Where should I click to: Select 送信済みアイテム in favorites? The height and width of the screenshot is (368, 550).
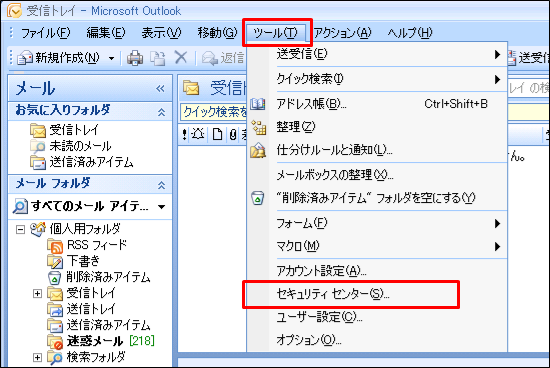point(82,162)
